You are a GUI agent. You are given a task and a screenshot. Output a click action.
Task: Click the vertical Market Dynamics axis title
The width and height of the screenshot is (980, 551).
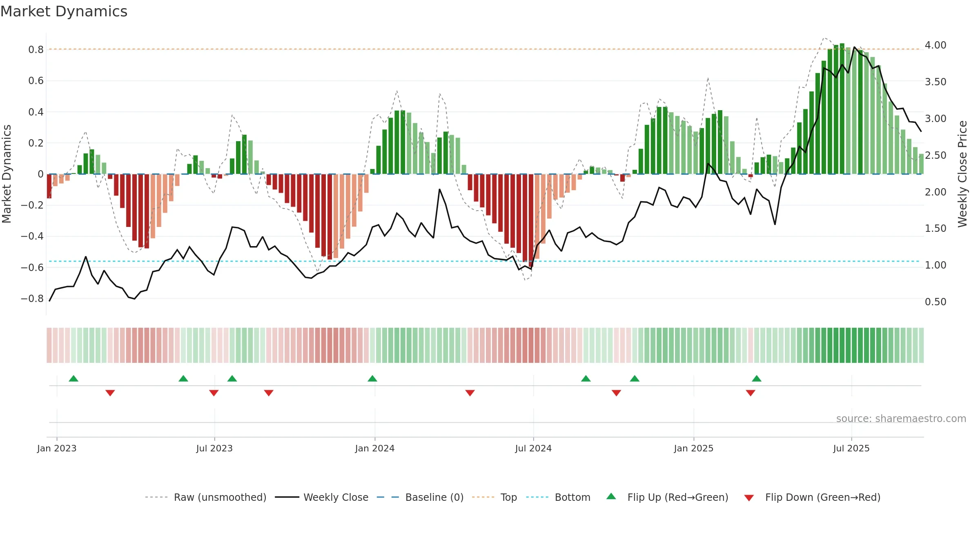tap(7, 174)
